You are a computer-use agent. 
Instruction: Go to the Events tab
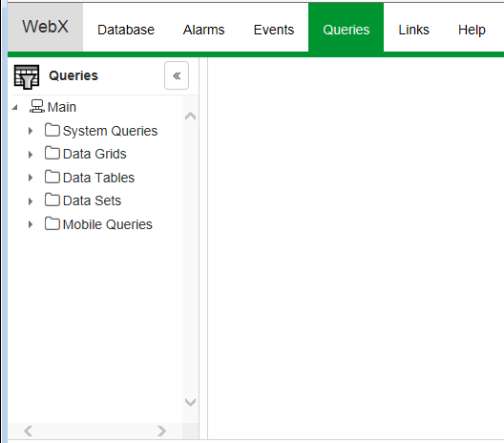274,30
